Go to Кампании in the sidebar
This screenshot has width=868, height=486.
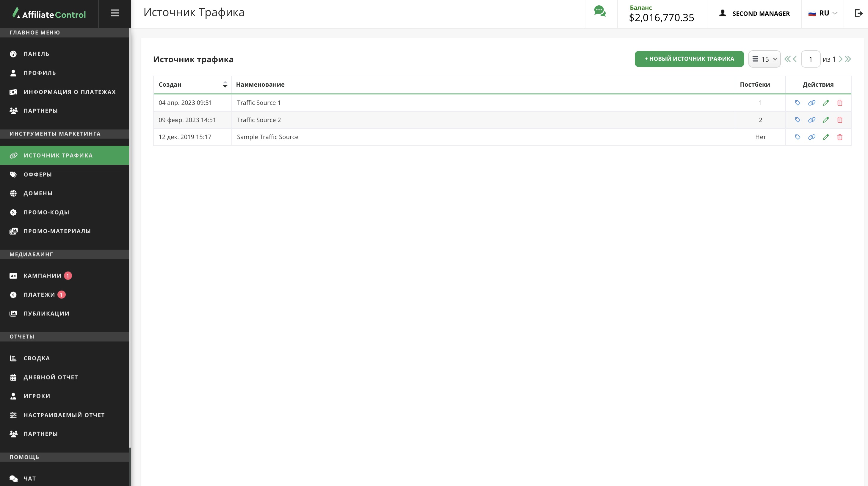coord(43,275)
